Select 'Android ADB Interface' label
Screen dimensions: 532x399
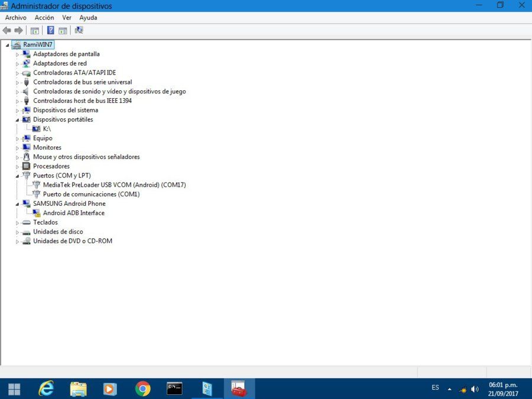point(74,213)
